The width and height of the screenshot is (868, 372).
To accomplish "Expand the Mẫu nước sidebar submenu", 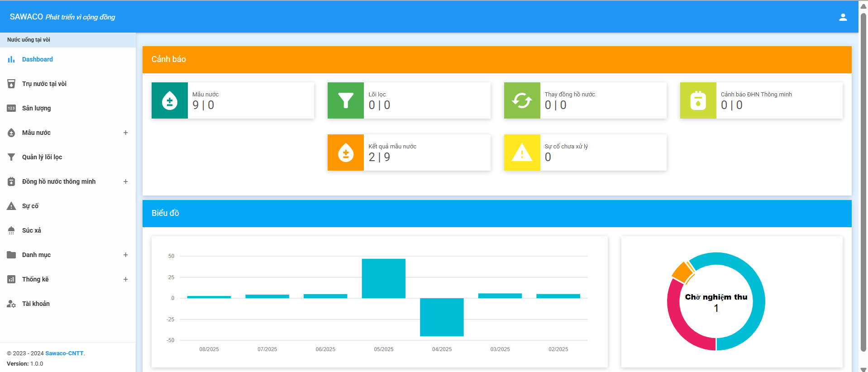I will [125, 133].
